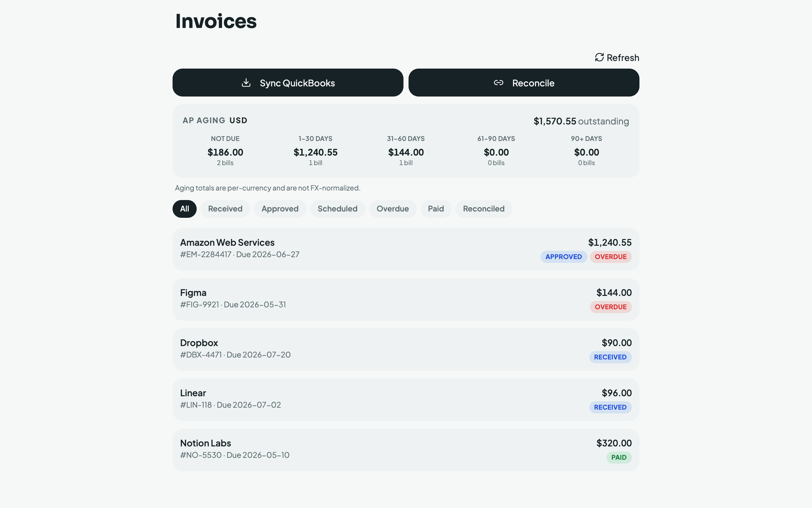Viewport: 812px width, 508px height.
Task: Click the APPROVED badge on Amazon invoice
Action: (563, 257)
